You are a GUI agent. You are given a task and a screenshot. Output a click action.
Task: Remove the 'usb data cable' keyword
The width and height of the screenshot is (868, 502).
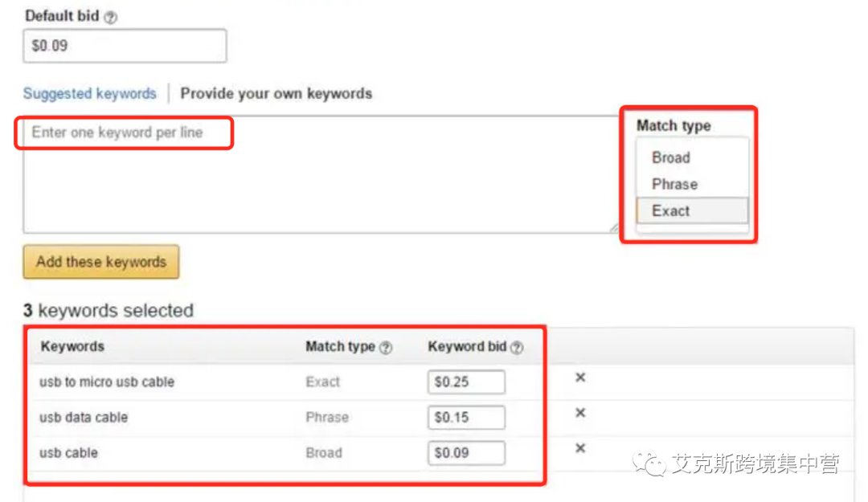tap(580, 413)
